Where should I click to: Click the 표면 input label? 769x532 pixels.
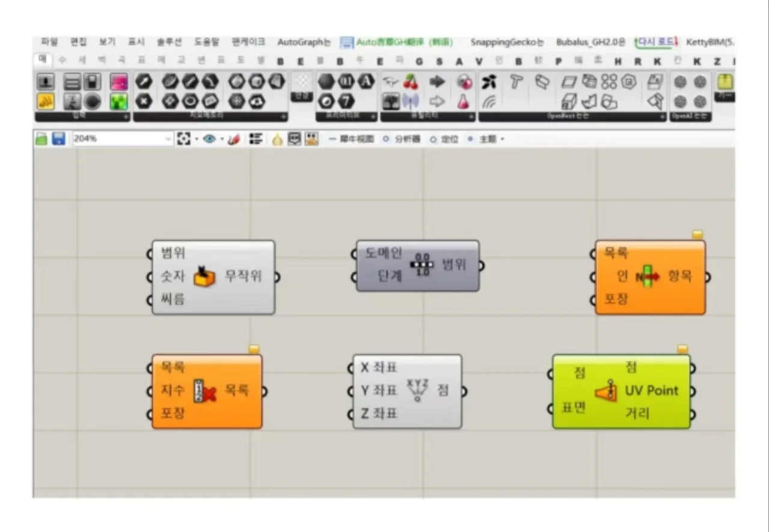coord(574,408)
